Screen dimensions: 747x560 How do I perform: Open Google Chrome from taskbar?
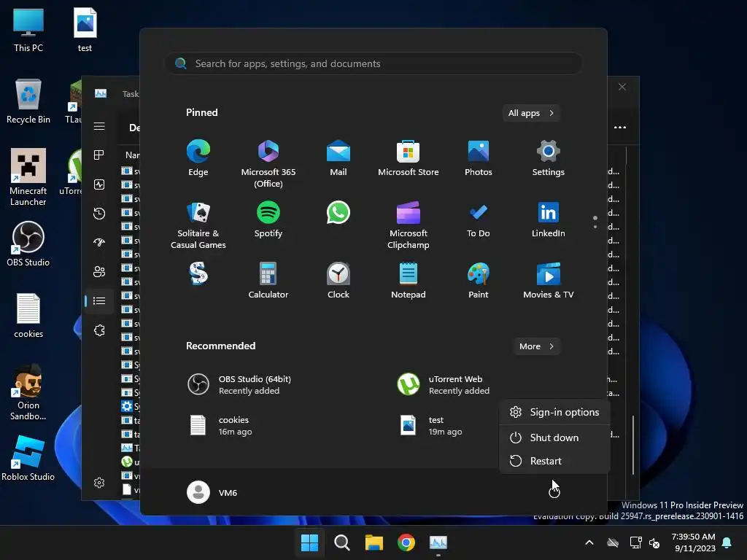point(406,542)
